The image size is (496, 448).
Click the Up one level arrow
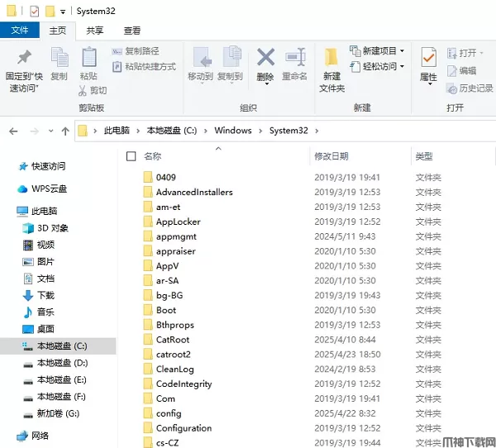pyautogui.click(x=65, y=131)
